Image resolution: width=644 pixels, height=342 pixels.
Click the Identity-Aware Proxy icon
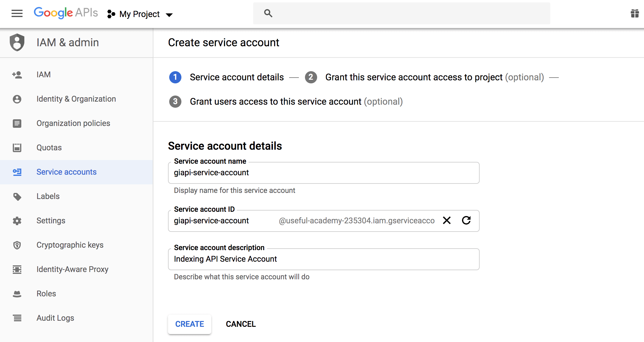pyautogui.click(x=17, y=269)
